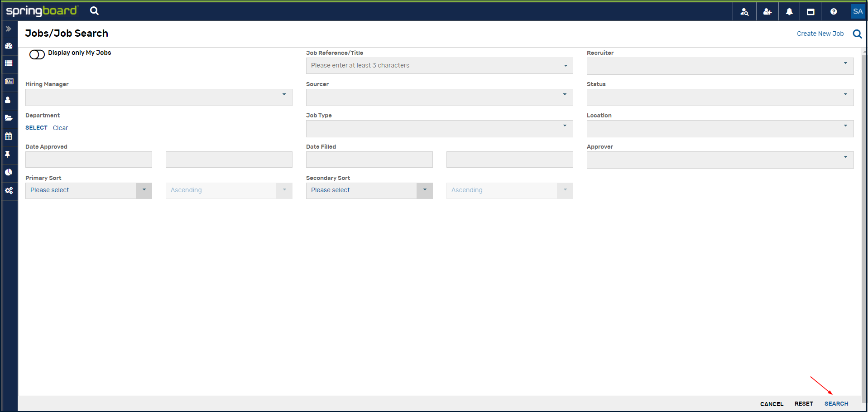Open the pushpin icon in sidebar
The height and width of the screenshot is (412, 868).
point(8,155)
